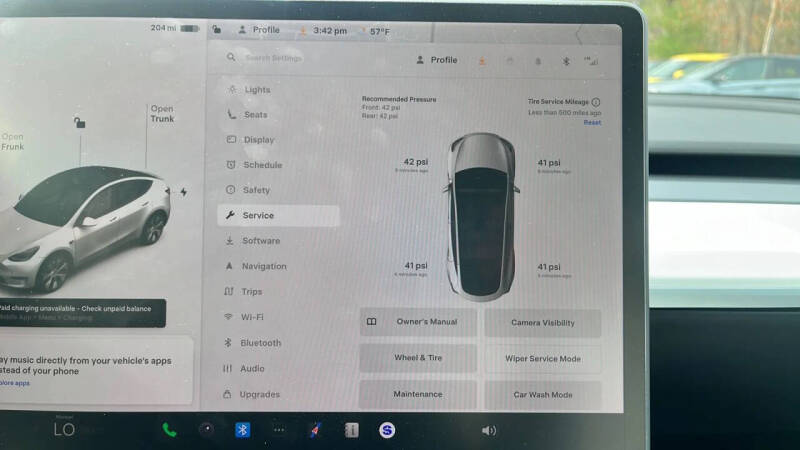This screenshot has width=800, height=450.
Task: Tap the volume speaker icon
Action: click(488, 431)
